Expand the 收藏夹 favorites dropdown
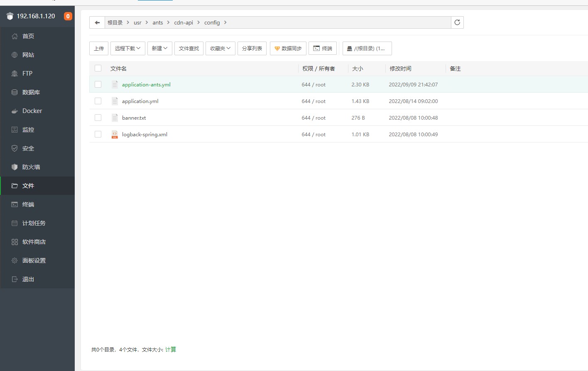The width and height of the screenshot is (588, 371). coord(220,48)
